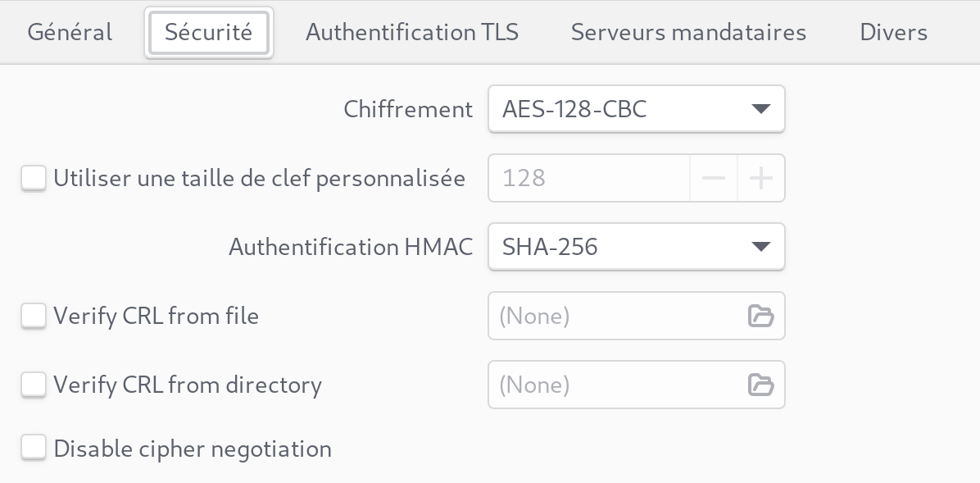Open the AES-128-CBC cipher dropdown
Image resolution: width=980 pixels, height=483 pixels.
pyautogui.click(x=636, y=109)
